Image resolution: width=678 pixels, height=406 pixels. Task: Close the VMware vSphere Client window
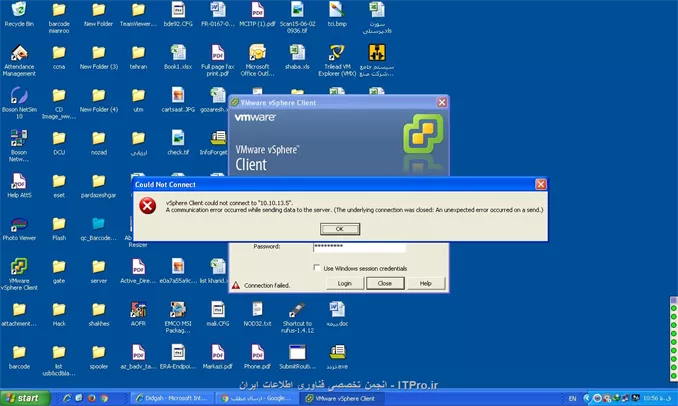click(441, 102)
